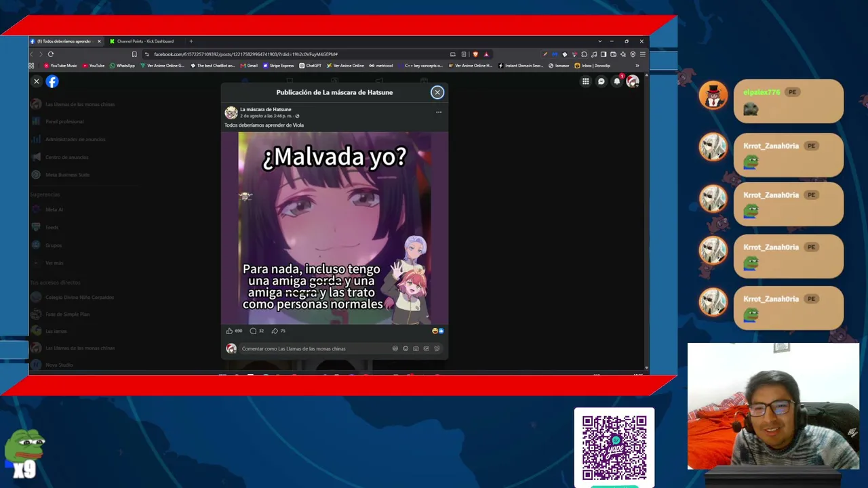
Task: Attach a photo to the comment
Action: click(x=416, y=348)
